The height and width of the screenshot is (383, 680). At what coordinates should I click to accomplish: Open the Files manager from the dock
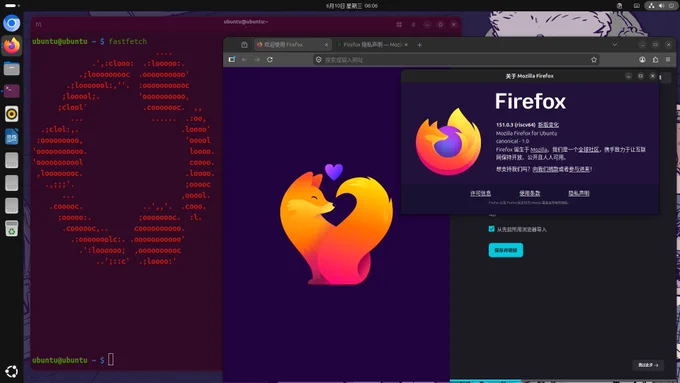pyautogui.click(x=12, y=69)
